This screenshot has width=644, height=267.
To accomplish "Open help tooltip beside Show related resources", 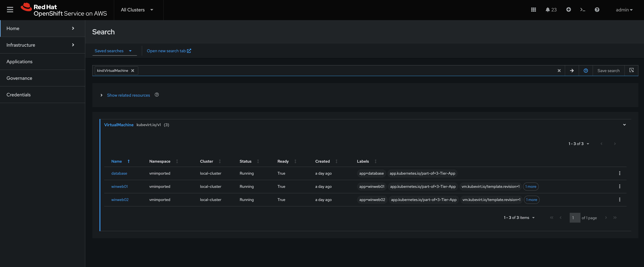I will tap(157, 95).
